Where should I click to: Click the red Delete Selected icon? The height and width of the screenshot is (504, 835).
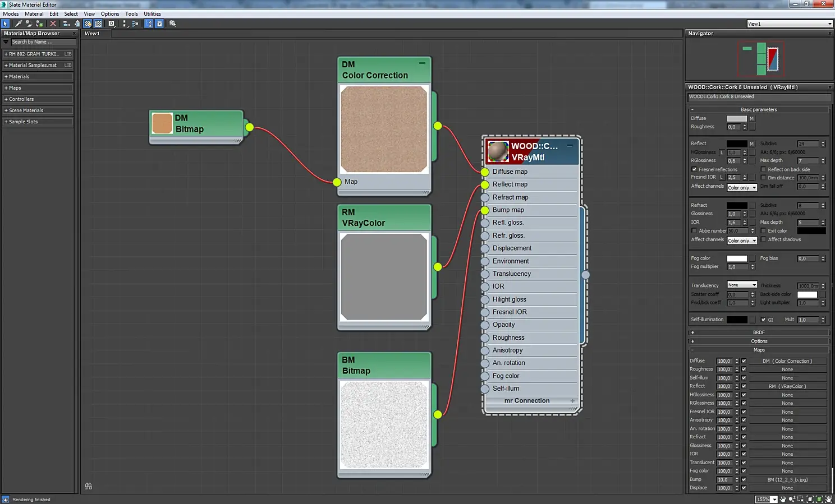53,24
